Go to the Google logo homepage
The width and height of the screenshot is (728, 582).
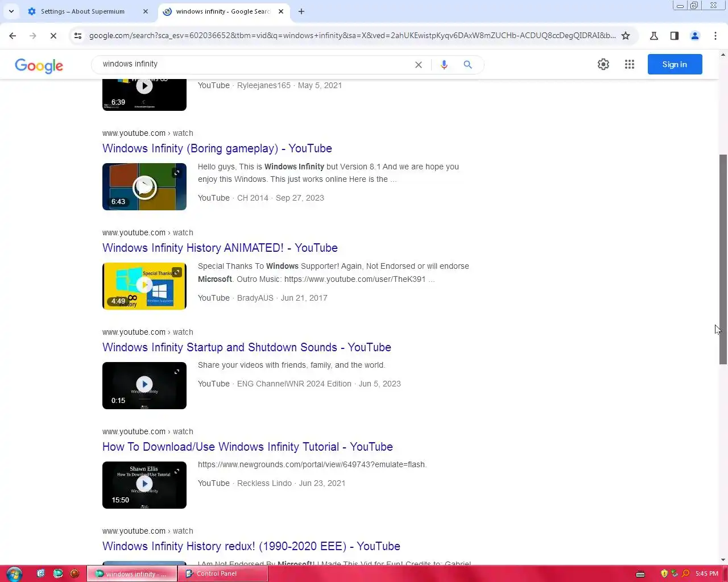39,65
